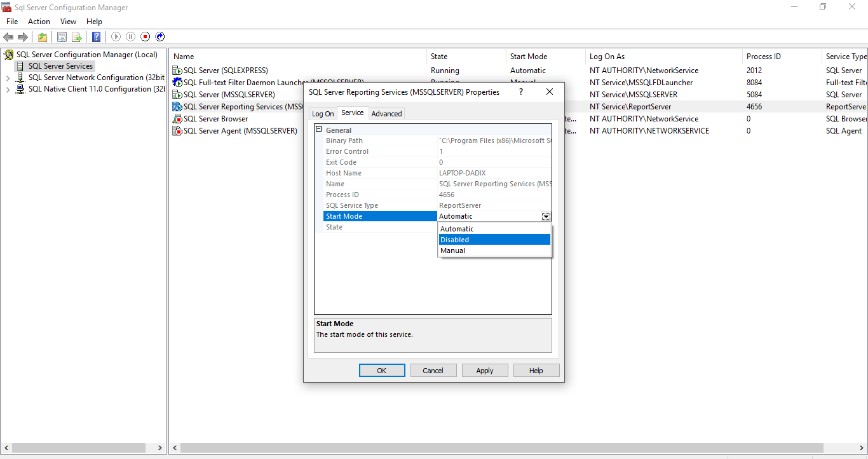Click the Back arrow toolbar icon

tap(8, 37)
